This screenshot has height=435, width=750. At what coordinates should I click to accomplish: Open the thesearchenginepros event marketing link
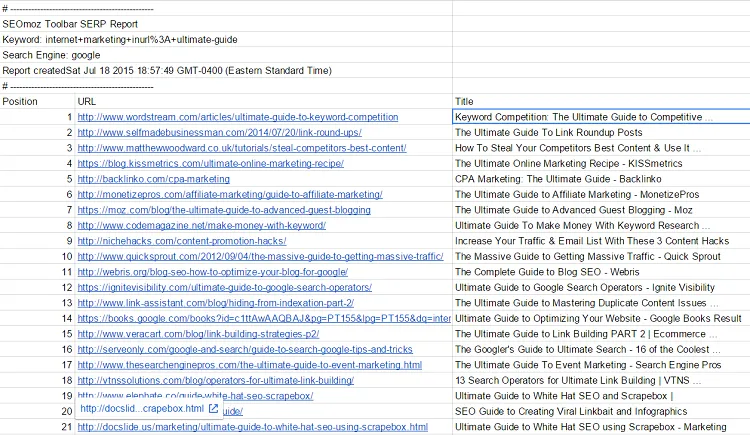pyautogui.click(x=250, y=365)
